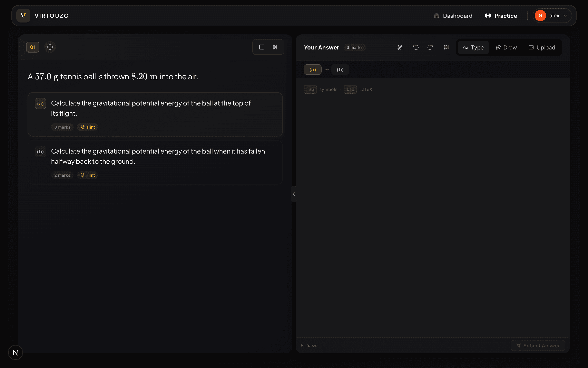This screenshot has height=368, width=588.
Task: Click the magic wand tool icon
Action: coord(400,47)
